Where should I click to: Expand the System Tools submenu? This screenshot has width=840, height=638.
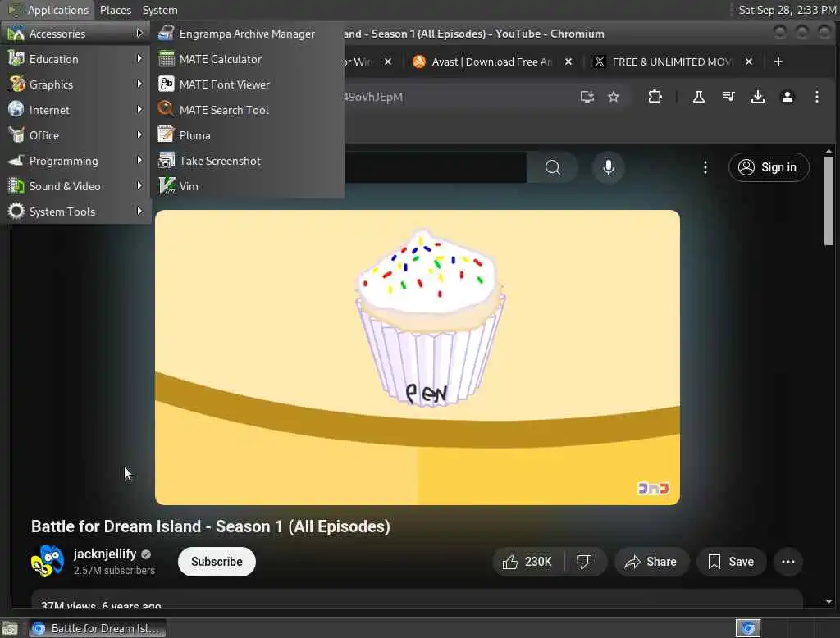[75, 212]
